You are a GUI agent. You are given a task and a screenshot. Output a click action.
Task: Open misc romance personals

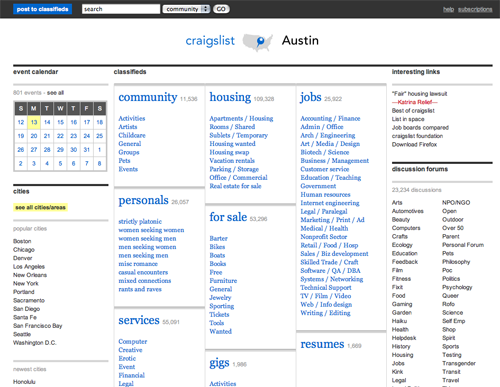(x=138, y=264)
